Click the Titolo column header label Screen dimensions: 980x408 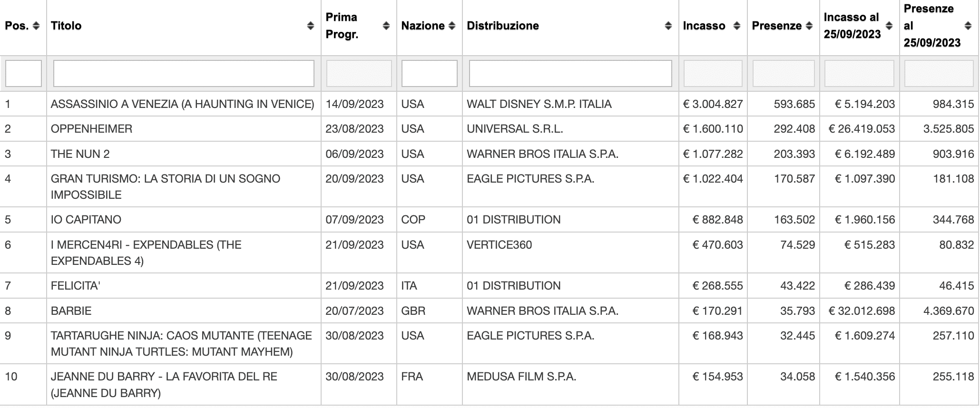(x=66, y=26)
